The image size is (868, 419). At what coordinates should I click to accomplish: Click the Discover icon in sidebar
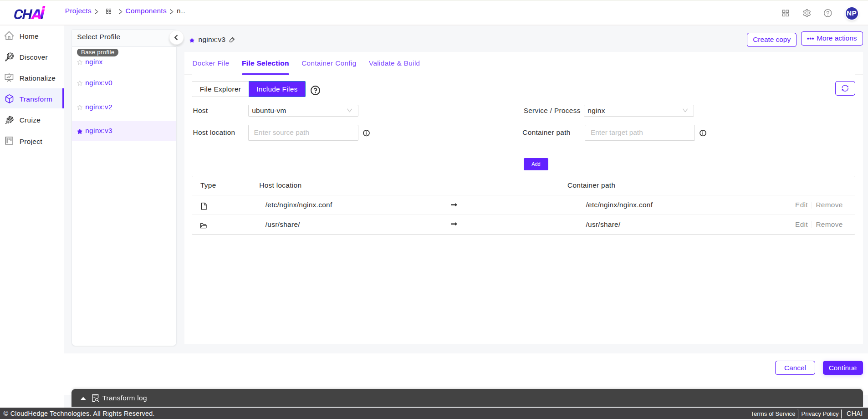click(9, 57)
